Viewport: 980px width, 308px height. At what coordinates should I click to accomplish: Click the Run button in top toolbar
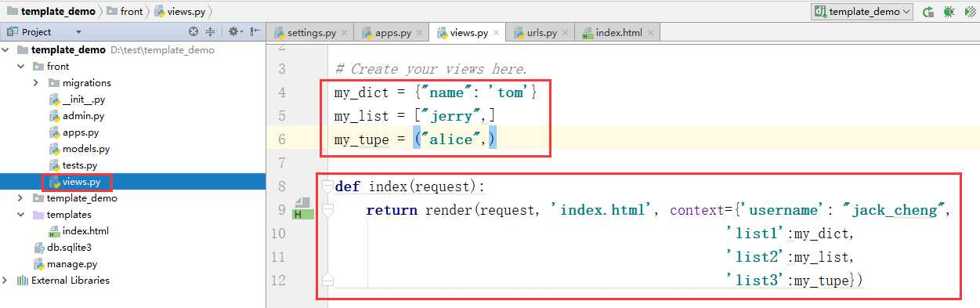point(928,11)
